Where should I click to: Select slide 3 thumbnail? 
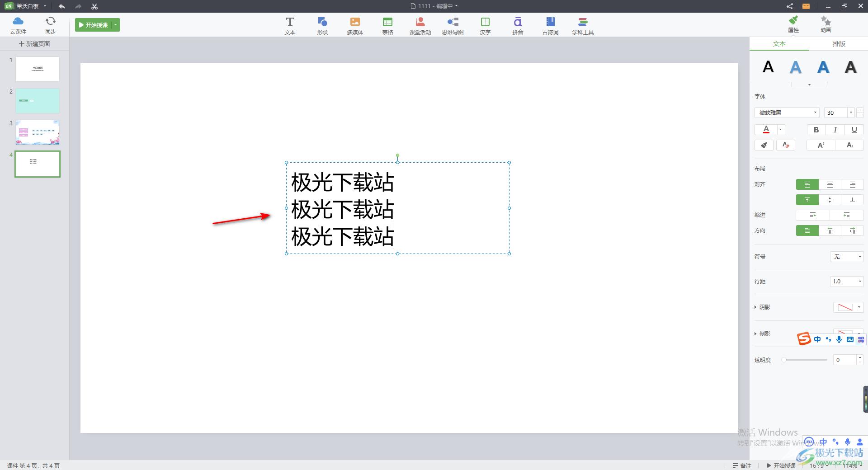pos(38,132)
